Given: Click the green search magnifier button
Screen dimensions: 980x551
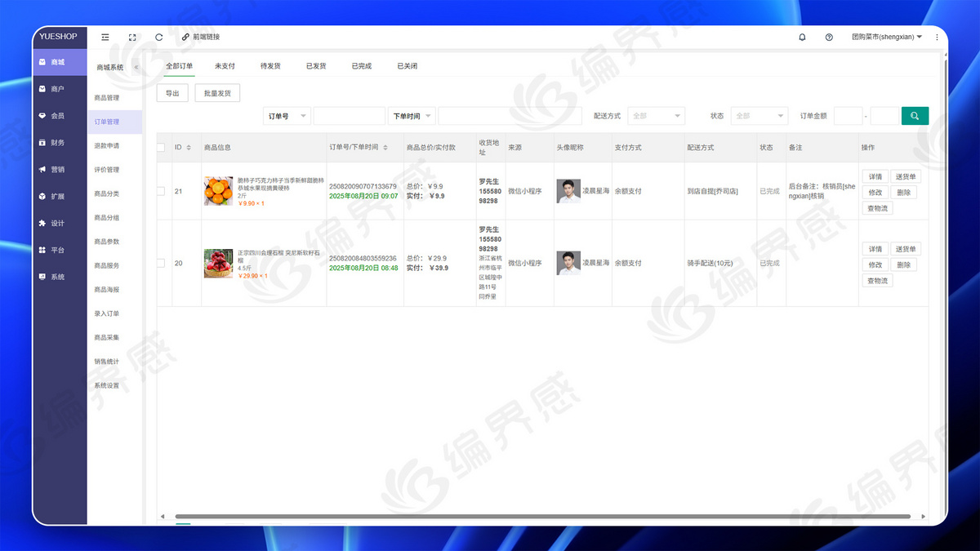Looking at the screenshot, I should click(x=915, y=116).
